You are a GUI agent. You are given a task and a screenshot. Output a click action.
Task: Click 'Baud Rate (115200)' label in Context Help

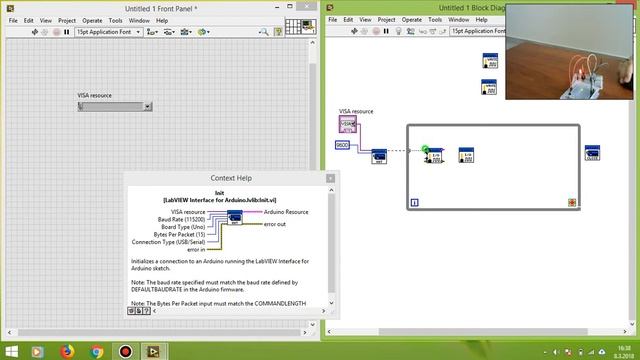point(181,220)
